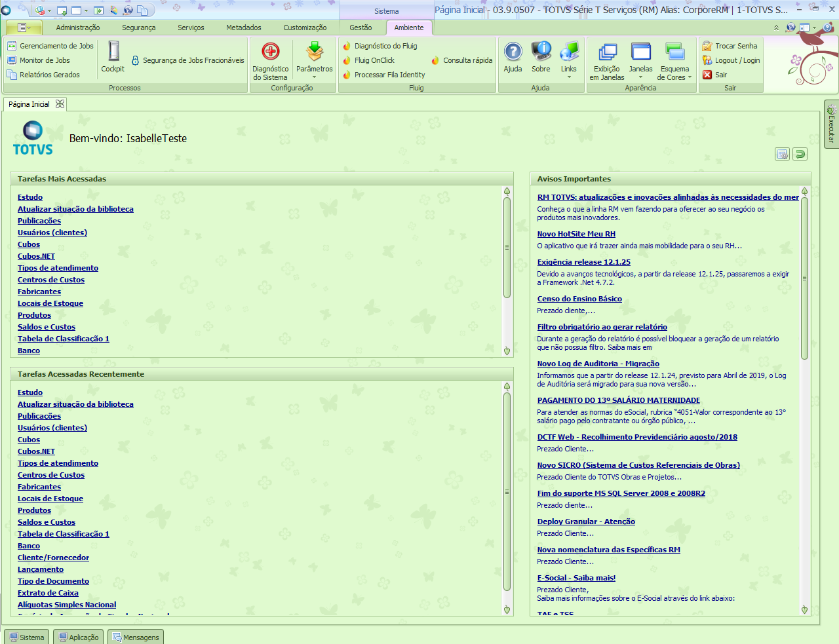The width and height of the screenshot is (839, 644).
Task: Open the Ajuda help button
Action: 513,57
